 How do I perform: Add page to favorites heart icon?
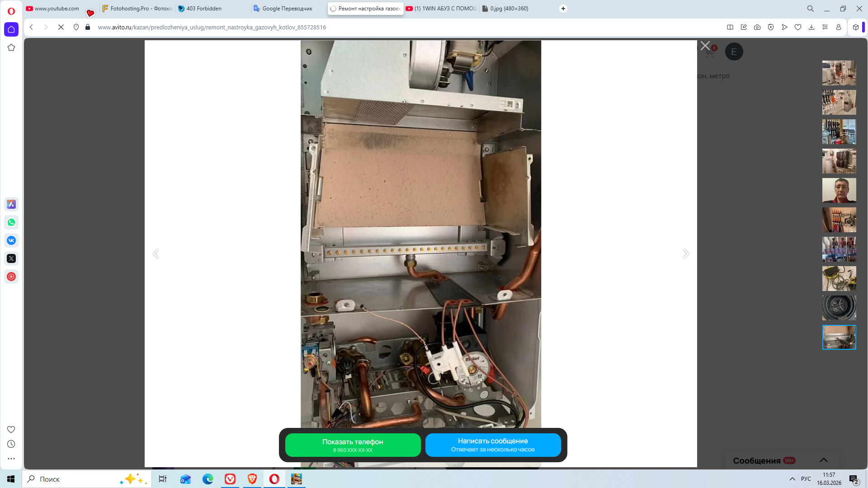[x=798, y=27]
